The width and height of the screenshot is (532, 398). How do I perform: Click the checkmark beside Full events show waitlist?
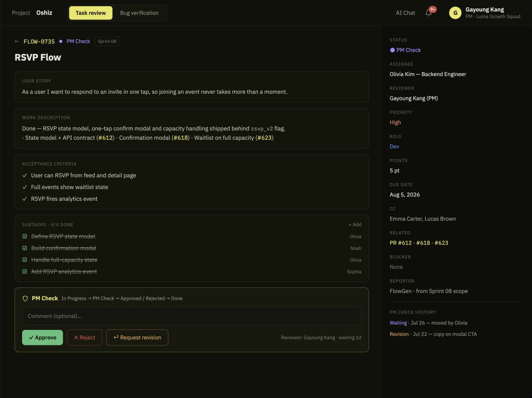click(x=25, y=187)
